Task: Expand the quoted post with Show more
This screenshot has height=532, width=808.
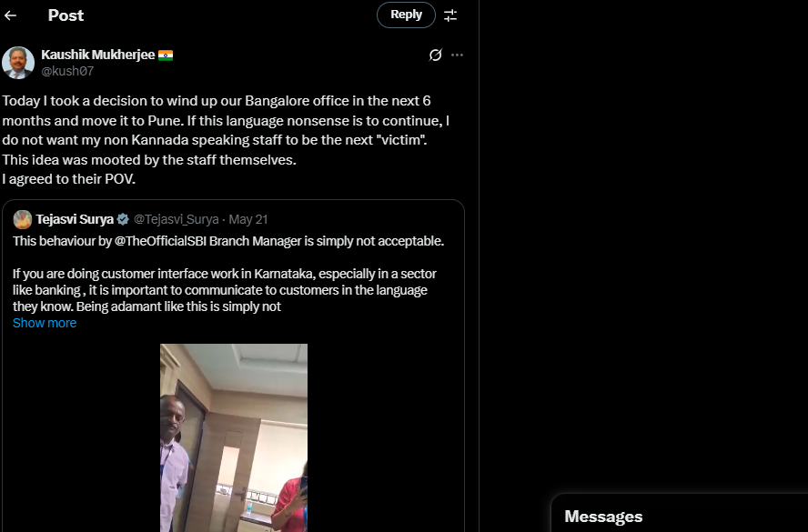Action: click(x=45, y=323)
